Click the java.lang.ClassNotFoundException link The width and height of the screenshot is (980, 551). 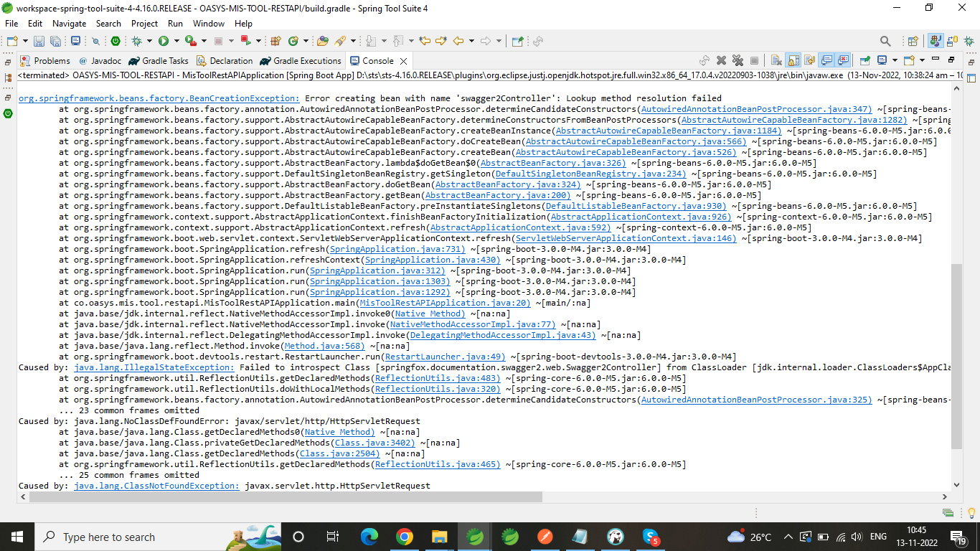tap(156, 486)
